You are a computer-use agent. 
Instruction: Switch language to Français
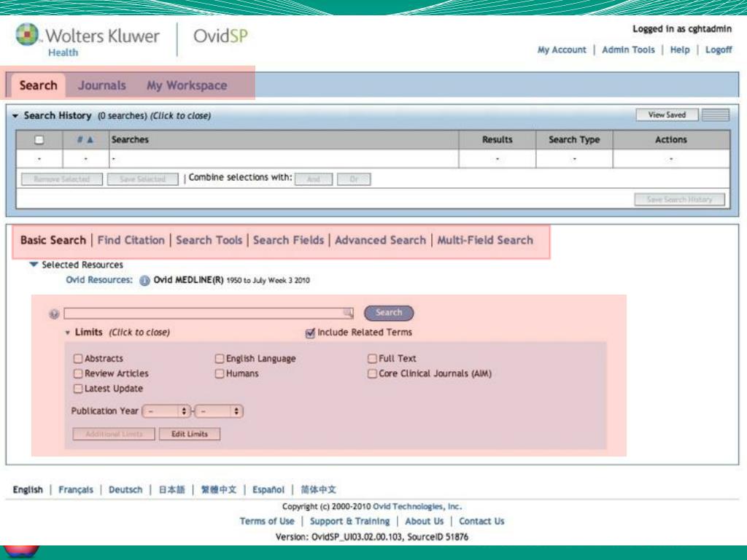(x=76, y=490)
